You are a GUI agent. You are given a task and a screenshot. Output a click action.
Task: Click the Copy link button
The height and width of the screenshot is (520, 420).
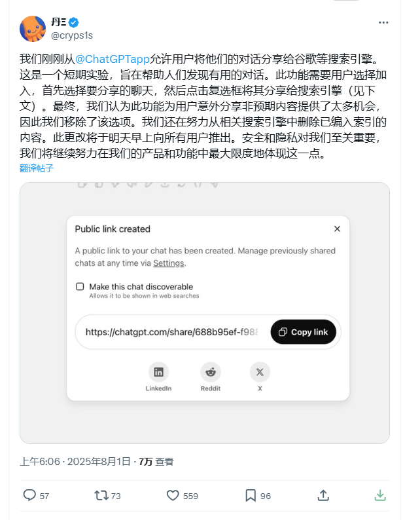pos(304,332)
